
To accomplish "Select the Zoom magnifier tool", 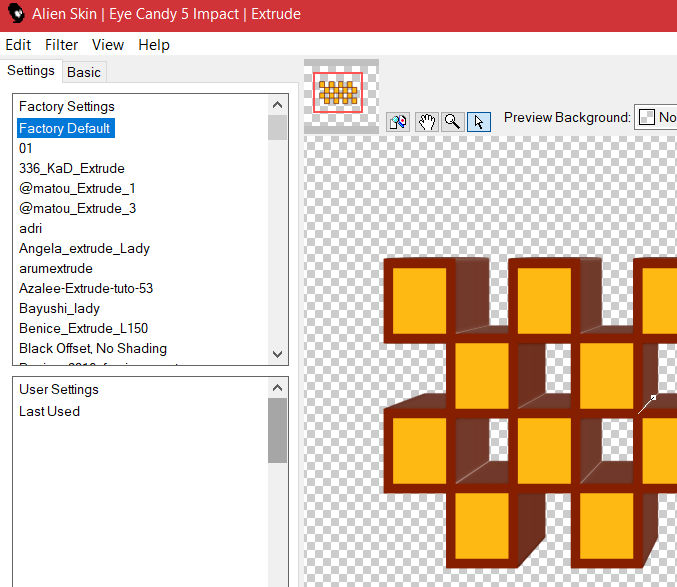I will 452,121.
